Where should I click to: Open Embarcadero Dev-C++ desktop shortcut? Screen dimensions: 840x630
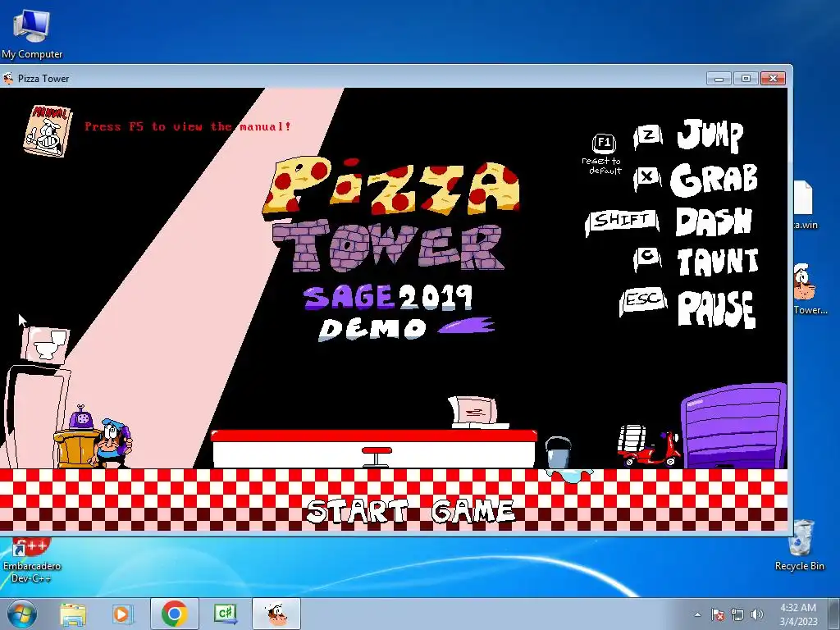tap(32, 561)
